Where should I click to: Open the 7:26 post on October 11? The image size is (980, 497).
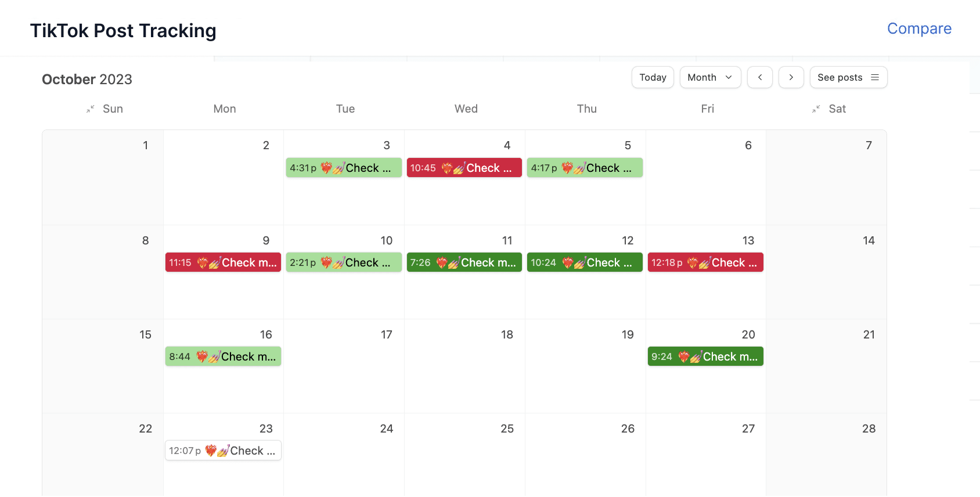click(x=464, y=262)
